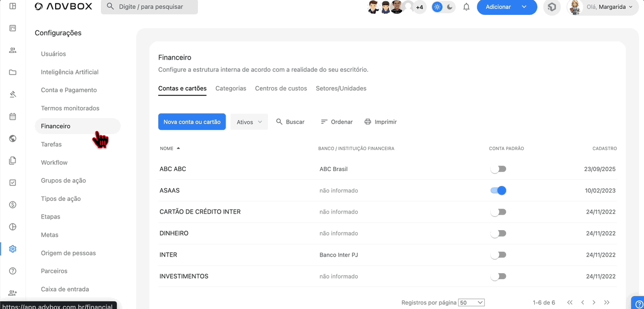The image size is (644, 309).
Task: Open records per page dropdown
Action: coord(471,302)
